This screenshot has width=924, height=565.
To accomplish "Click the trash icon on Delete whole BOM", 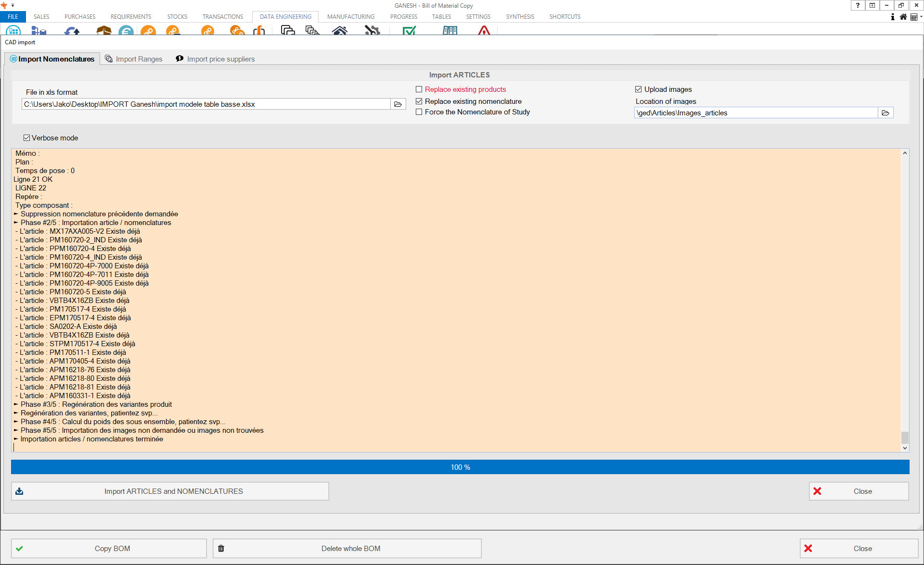I will [x=221, y=548].
